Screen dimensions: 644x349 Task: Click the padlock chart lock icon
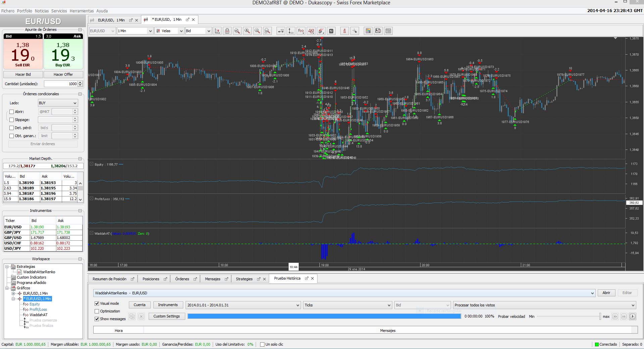coord(227,31)
